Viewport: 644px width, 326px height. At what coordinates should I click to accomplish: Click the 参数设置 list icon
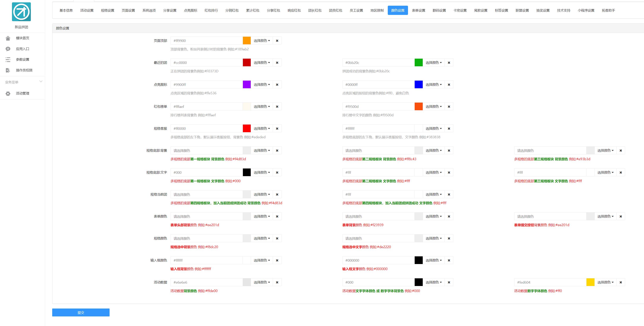tap(8, 59)
